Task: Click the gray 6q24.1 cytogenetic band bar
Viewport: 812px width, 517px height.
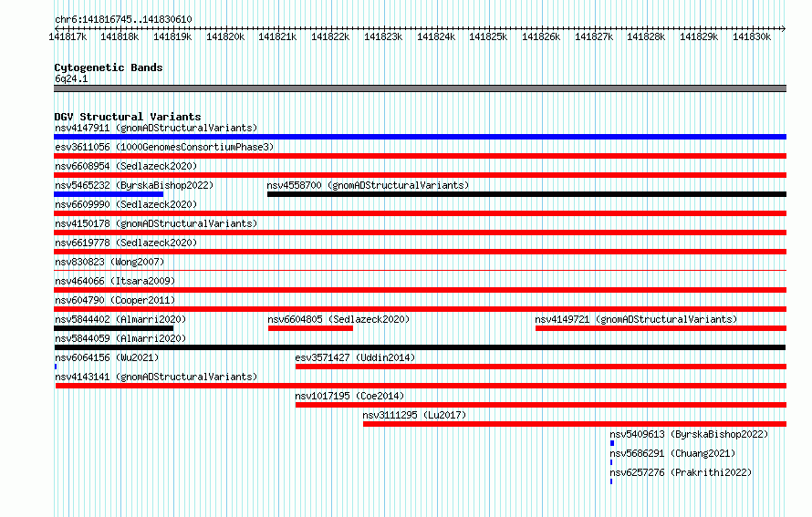Action: click(x=420, y=89)
